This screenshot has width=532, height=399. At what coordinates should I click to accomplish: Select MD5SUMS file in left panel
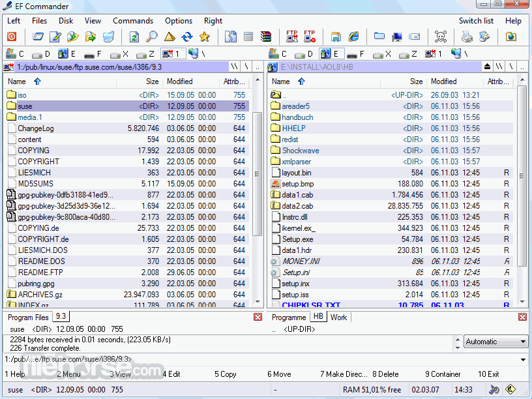(x=128, y=184)
